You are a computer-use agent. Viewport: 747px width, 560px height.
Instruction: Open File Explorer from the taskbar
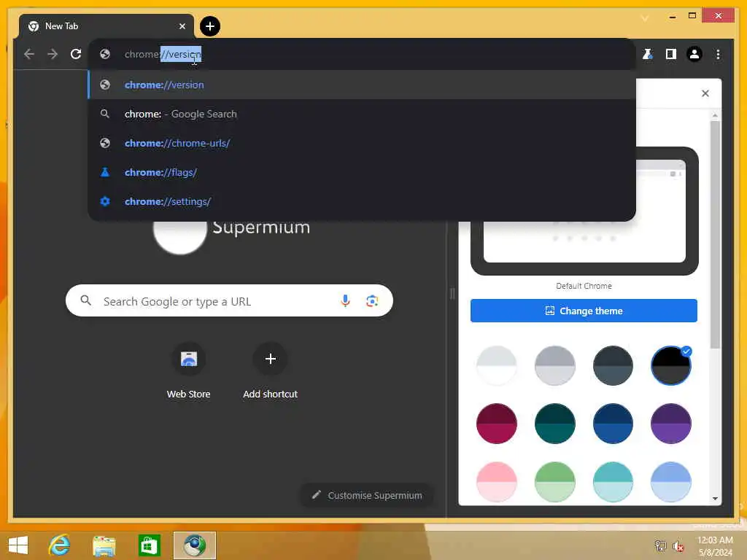pos(104,545)
